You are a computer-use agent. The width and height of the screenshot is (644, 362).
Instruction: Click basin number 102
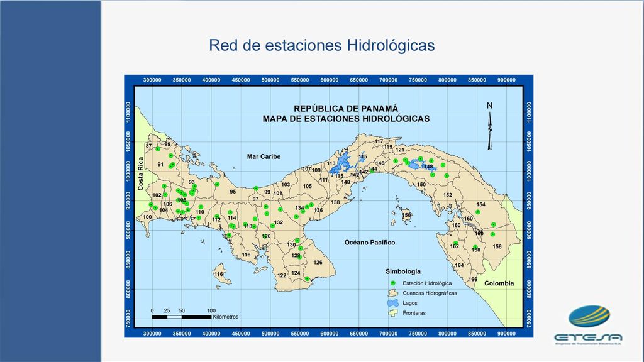tap(157, 195)
